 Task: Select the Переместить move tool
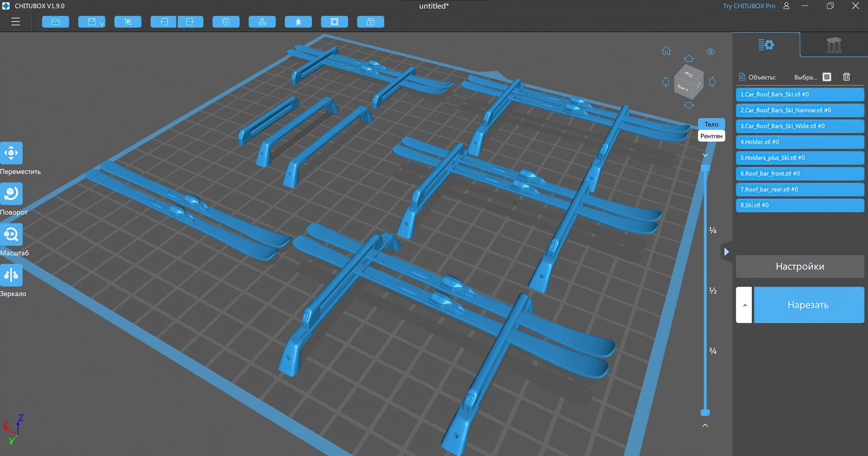coord(11,153)
